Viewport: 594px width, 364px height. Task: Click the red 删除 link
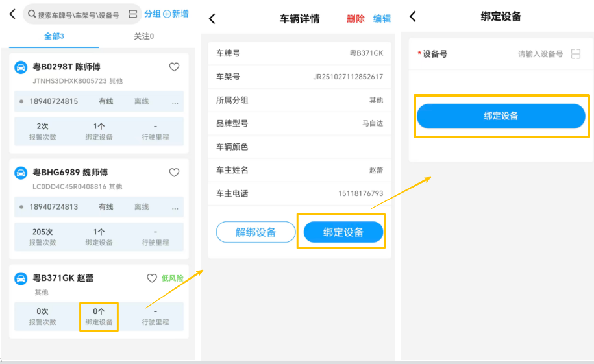click(x=356, y=19)
